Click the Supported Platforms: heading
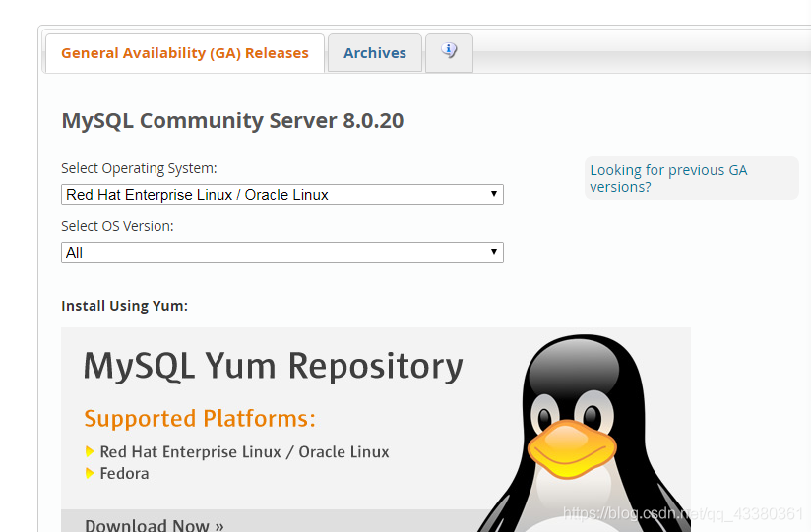Viewport: 811px width, 532px height. [200, 418]
